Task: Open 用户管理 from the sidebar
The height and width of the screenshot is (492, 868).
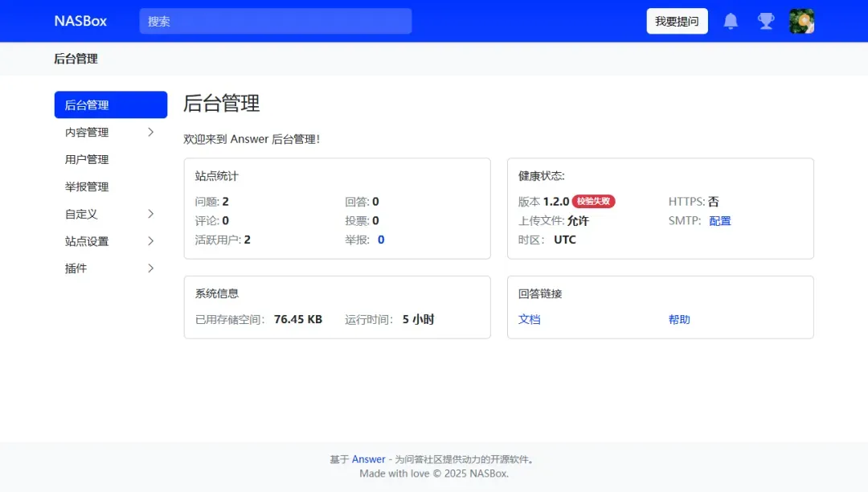Action: [87, 160]
